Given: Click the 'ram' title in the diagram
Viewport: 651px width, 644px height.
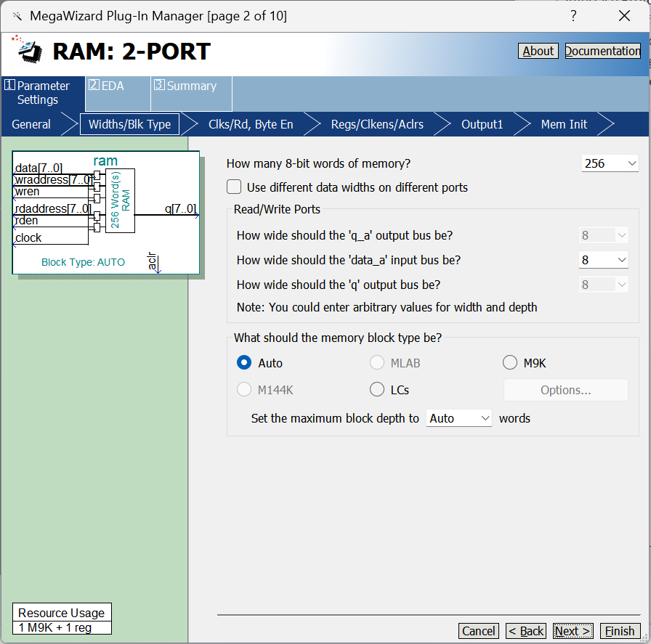Looking at the screenshot, I should point(105,160).
